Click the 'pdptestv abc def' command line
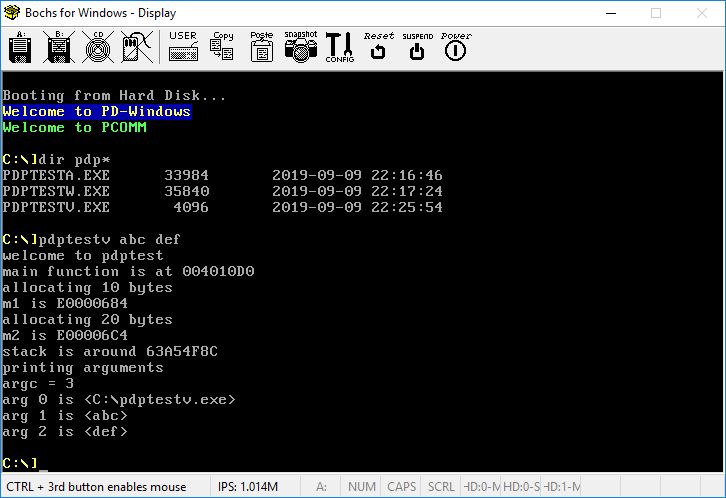 coord(91,239)
